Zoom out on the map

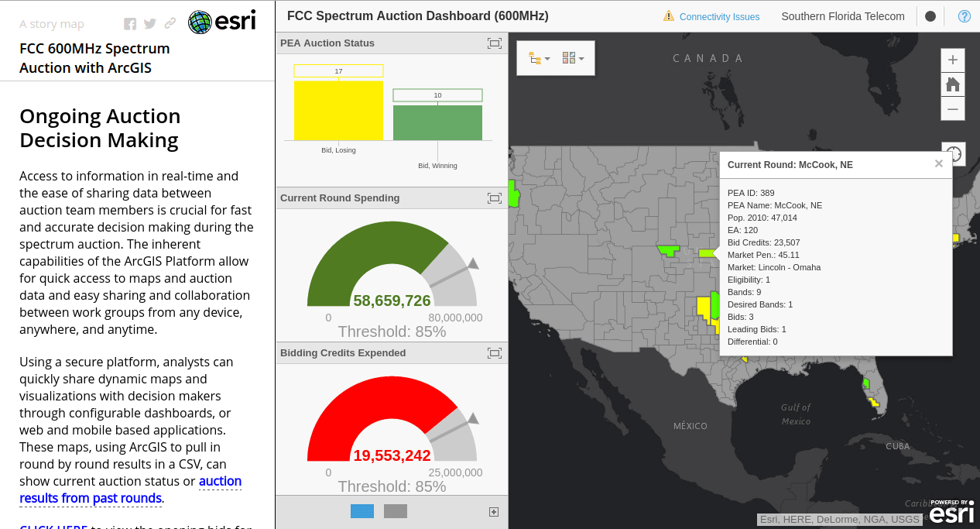[953, 108]
